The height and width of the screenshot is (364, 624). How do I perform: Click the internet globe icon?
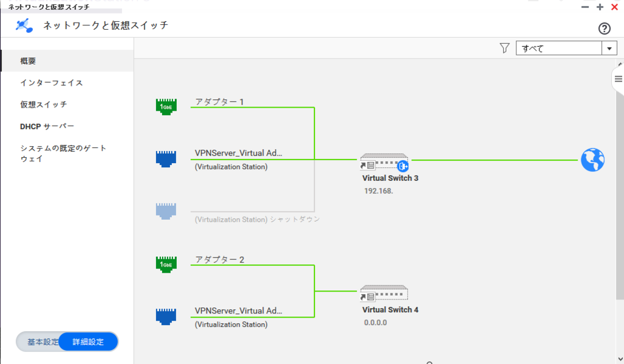pos(592,159)
